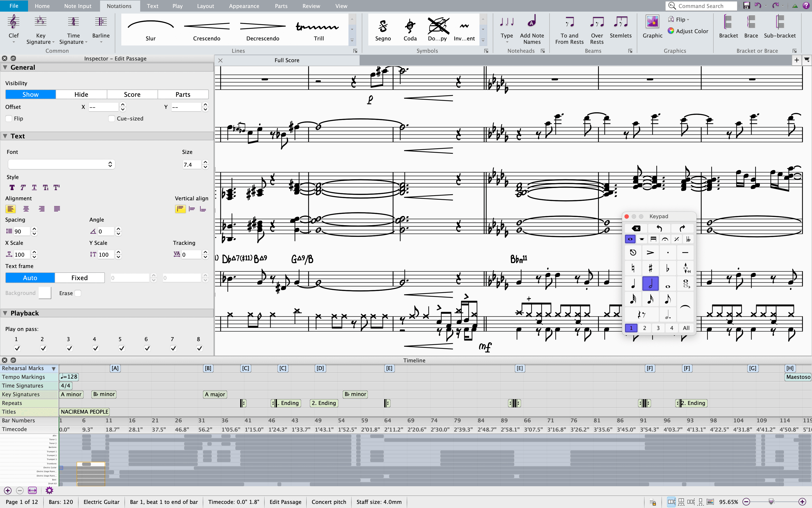Set visibility to Parts
The width and height of the screenshot is (812, 508).
coord(183,94)
